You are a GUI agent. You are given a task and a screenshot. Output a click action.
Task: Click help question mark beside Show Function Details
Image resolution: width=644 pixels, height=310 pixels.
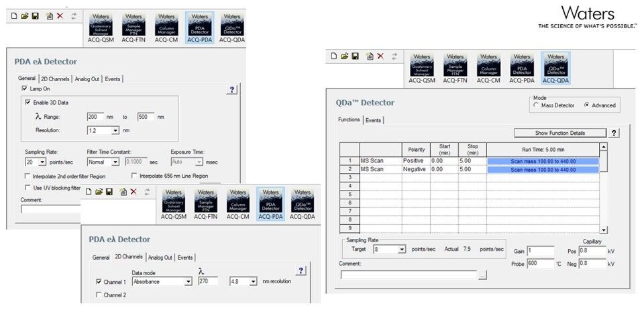tap(614, 133)
